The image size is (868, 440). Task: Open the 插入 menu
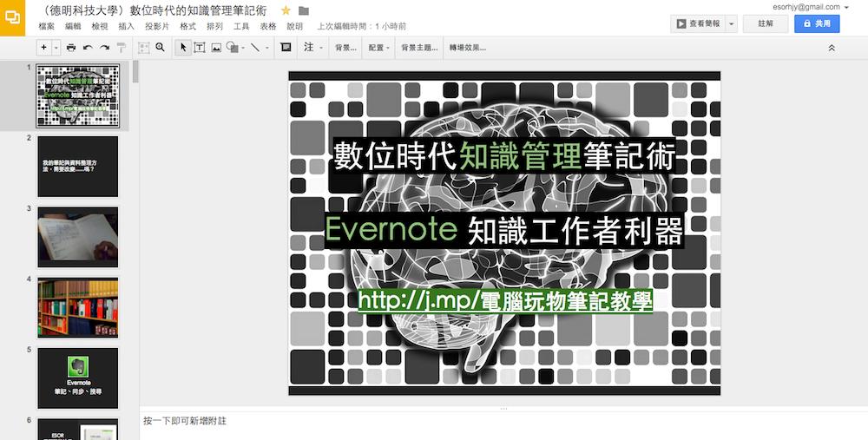click(126, 26)
